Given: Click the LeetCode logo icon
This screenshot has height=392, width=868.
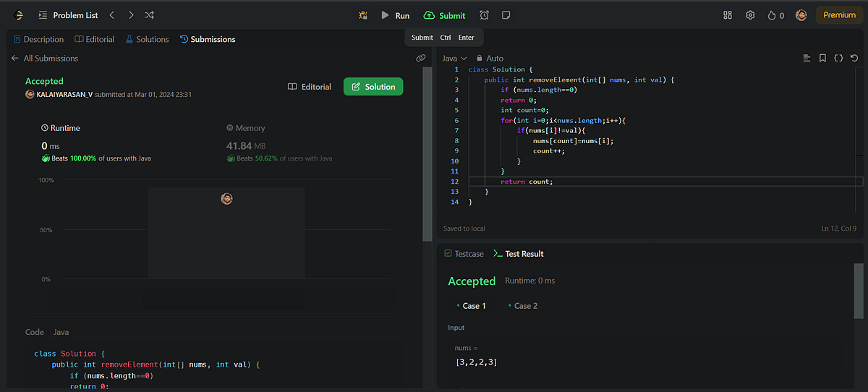Looking at the screenshot, I should point(19,14).
